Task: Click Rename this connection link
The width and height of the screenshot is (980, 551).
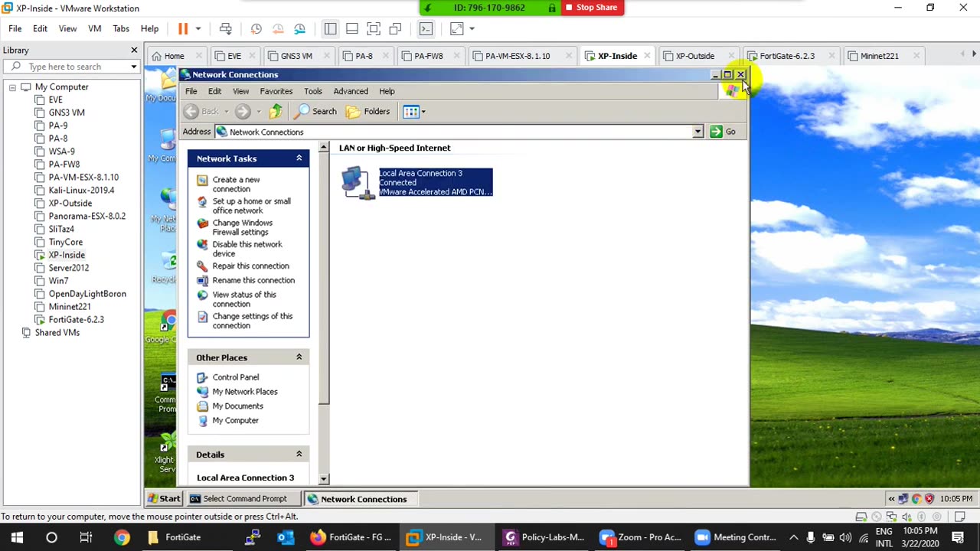Action: 253,280
